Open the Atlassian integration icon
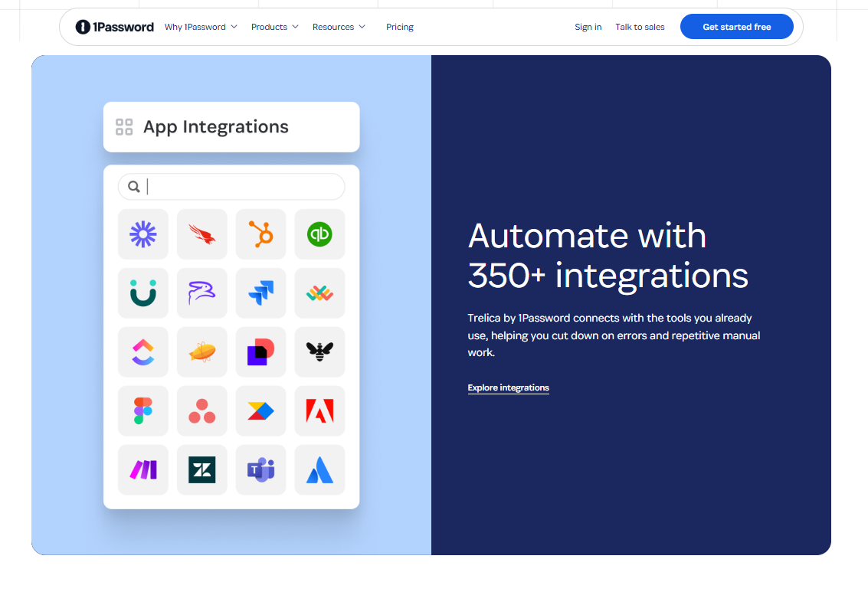This screenshot has height=595, width=868. click(319, 470)
